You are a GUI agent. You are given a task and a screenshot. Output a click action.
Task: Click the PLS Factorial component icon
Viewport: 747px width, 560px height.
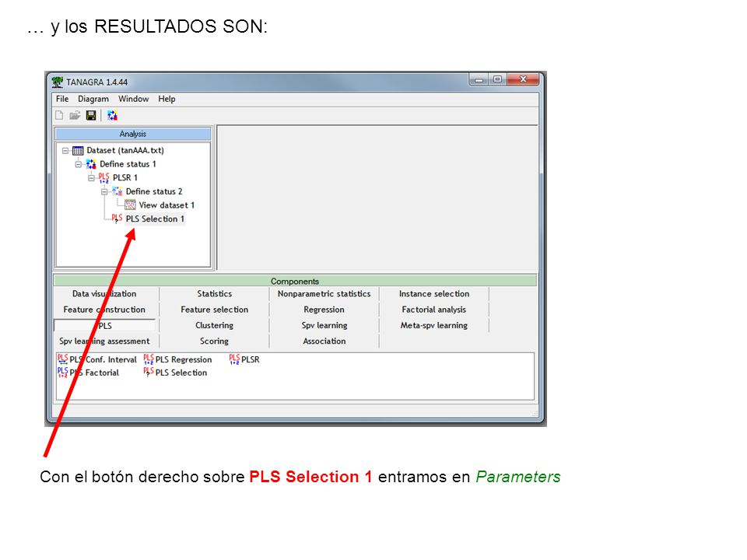point(62,373)
